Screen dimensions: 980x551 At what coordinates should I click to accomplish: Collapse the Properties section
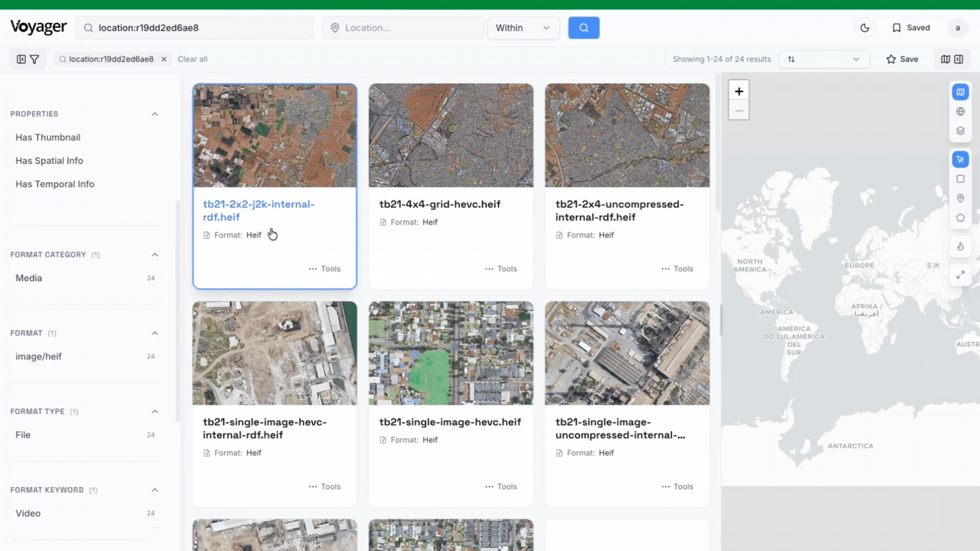[x=155, y=114]
